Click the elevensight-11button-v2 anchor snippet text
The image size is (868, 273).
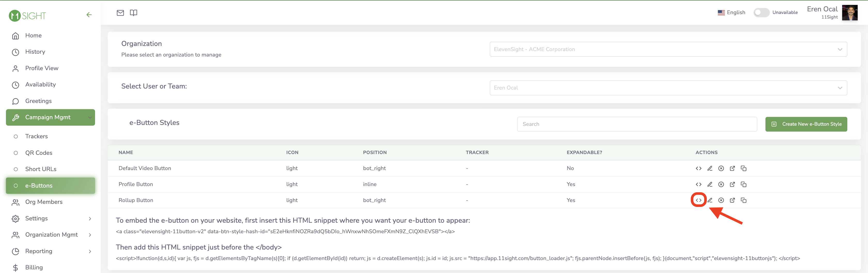click(285, 232)
